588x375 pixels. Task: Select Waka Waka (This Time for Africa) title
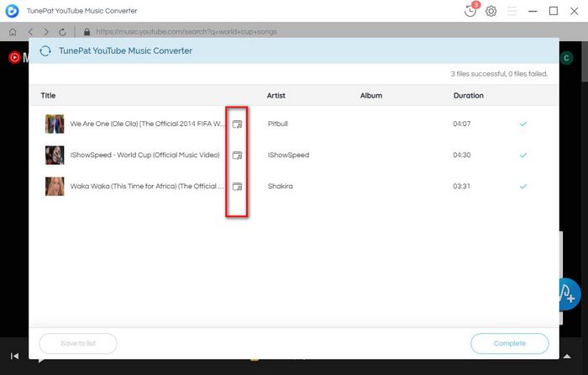pyautogui.click(x=147, y=186)
